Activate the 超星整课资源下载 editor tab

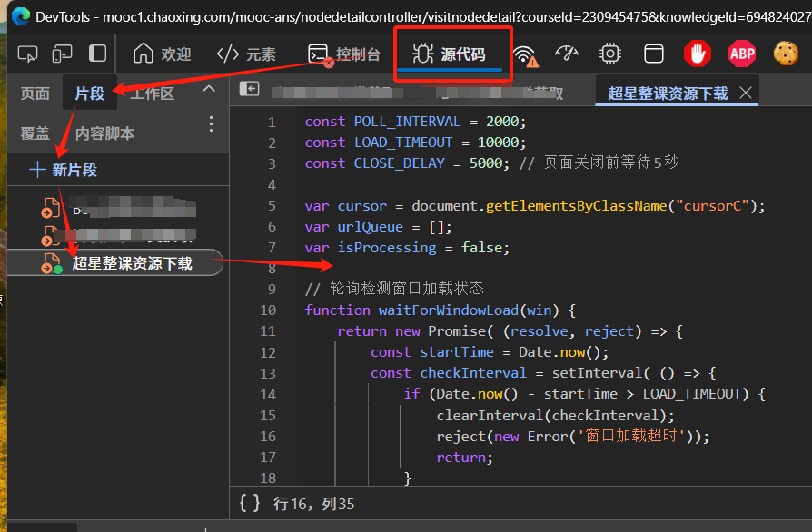click(x=668, y=94)
